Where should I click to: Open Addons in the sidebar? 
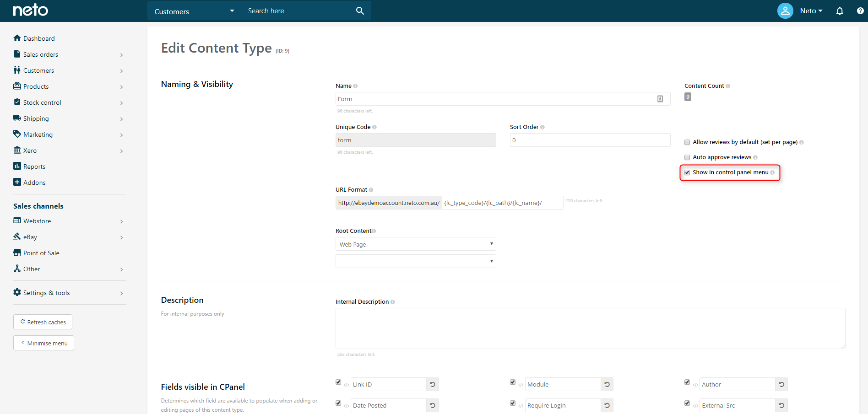34,183
